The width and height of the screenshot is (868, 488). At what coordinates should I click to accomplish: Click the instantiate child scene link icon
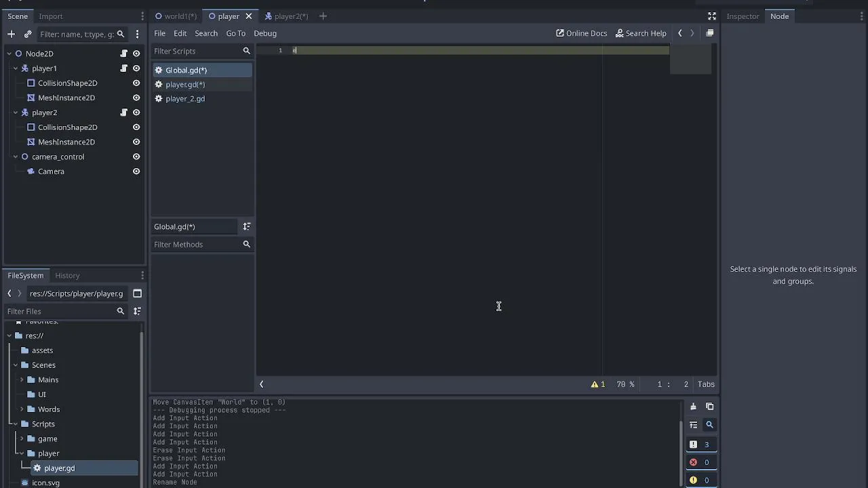pos(28,34)
